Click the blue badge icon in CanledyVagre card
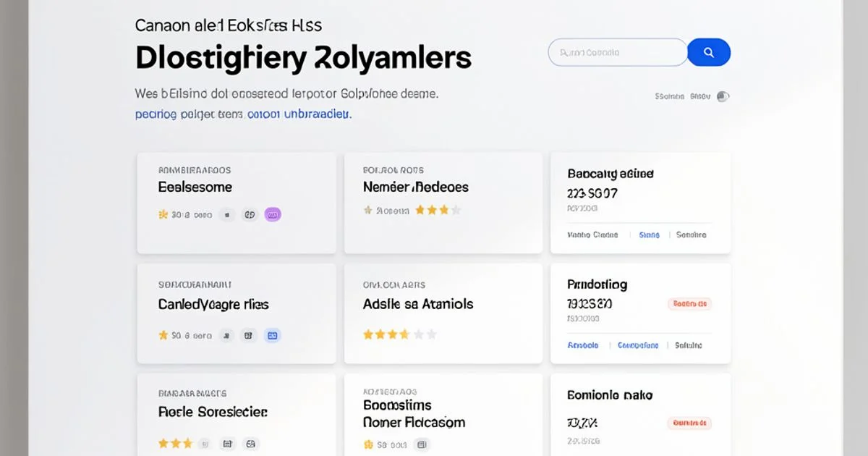The image size is (868, 456). click(x=273, y=335)
